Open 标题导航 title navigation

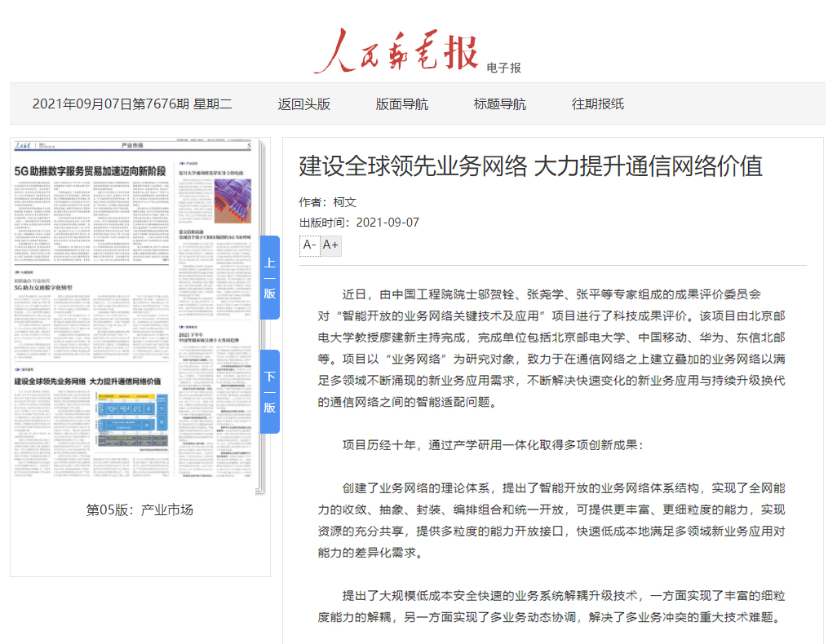point(499,104)
